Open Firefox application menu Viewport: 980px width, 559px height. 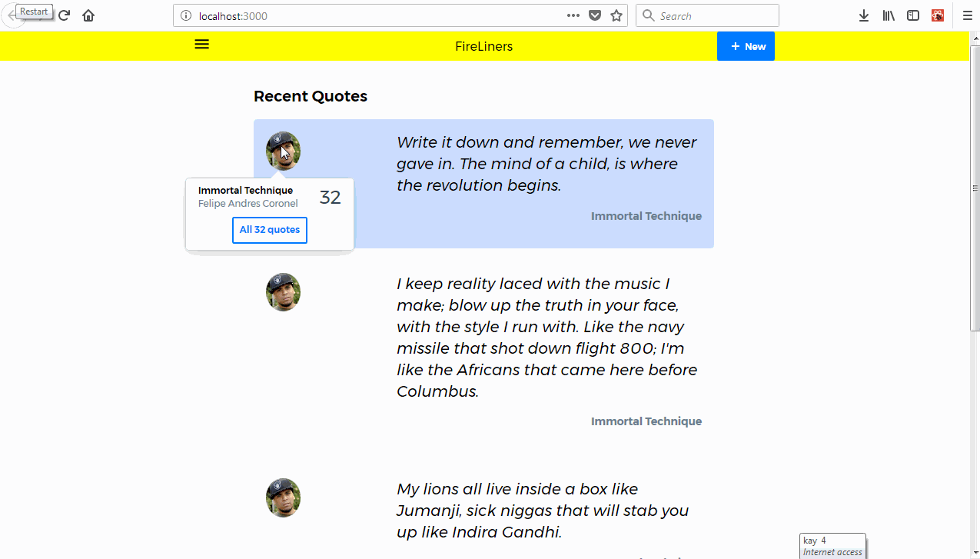[967, 15]
